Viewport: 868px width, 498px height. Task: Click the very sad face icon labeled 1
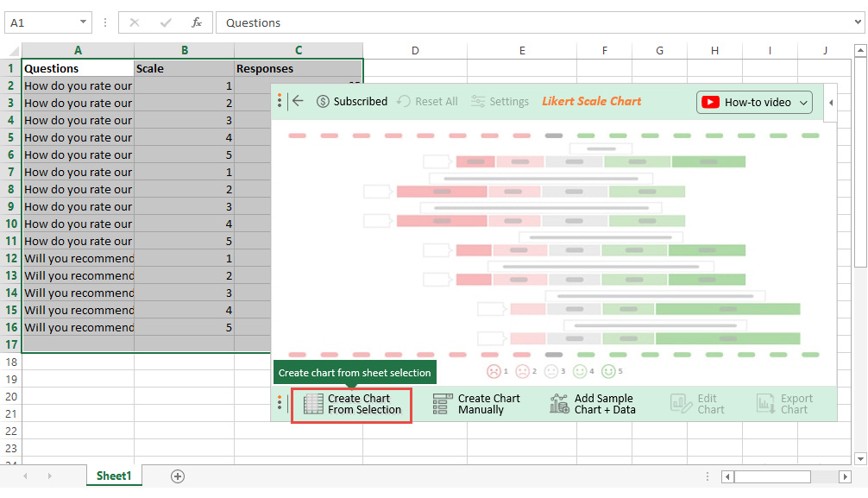click(494, 371)
